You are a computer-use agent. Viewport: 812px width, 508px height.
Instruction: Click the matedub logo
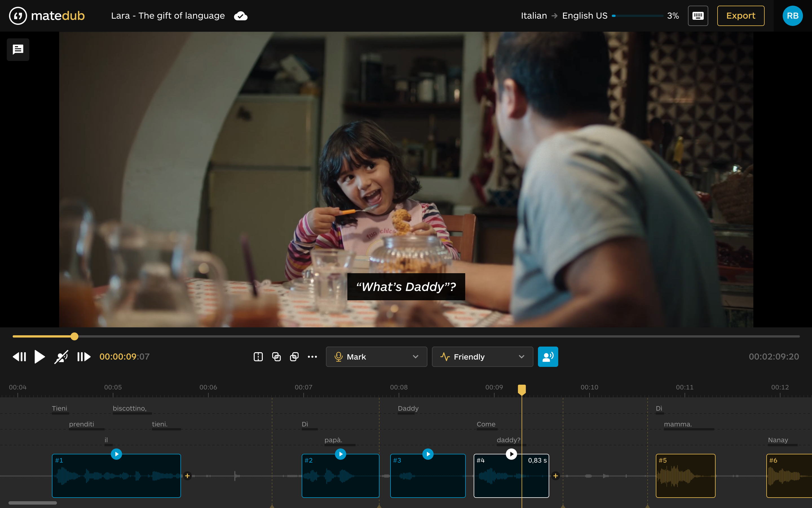tap(47, 16)
